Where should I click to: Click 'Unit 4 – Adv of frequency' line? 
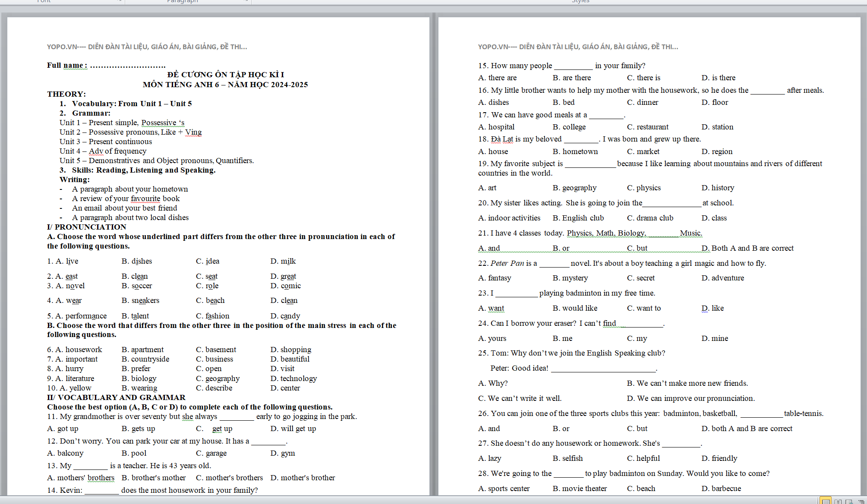click(103, 151)
